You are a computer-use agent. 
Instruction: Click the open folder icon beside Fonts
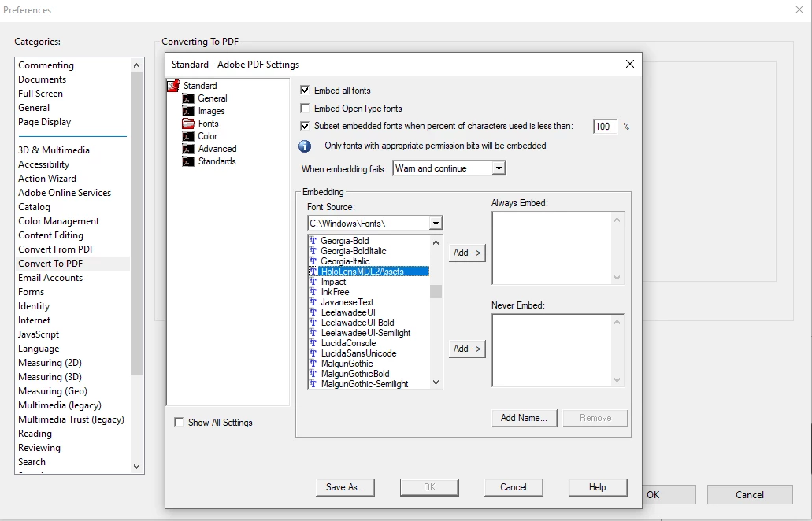click(188, 124)
